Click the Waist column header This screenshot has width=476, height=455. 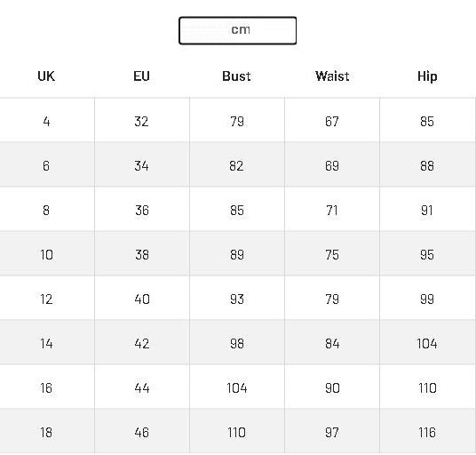click(332, 76)
